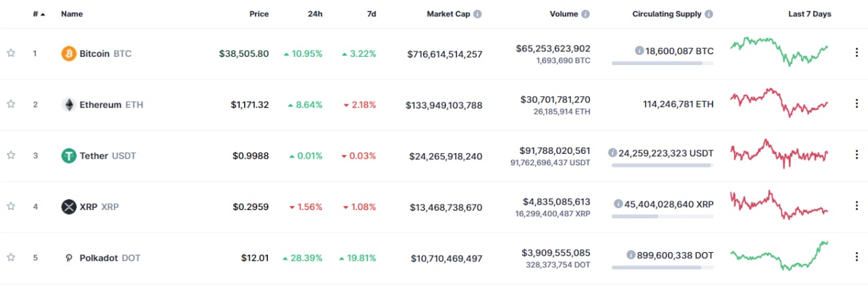Click XRP circulating supply progress bar
This screenshot has width=868, height=286.
point(663,216)
